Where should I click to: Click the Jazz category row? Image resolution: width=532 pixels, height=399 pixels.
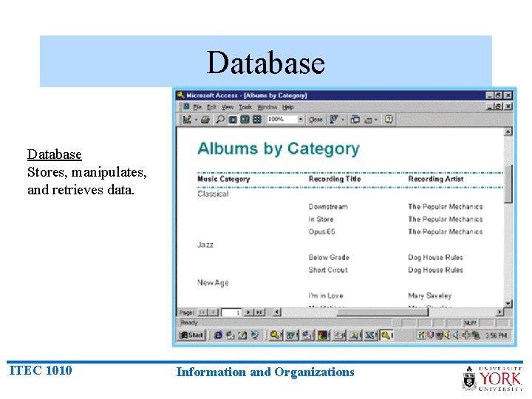tap(205, 245)
